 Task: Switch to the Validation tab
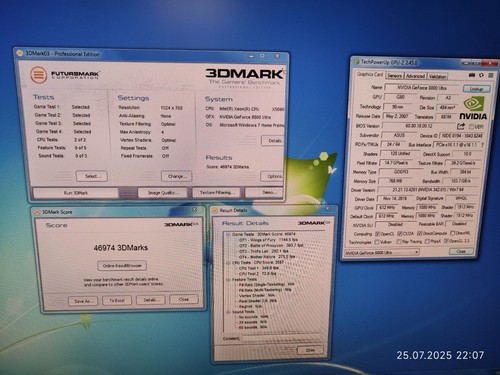click(x=437, y=76)
